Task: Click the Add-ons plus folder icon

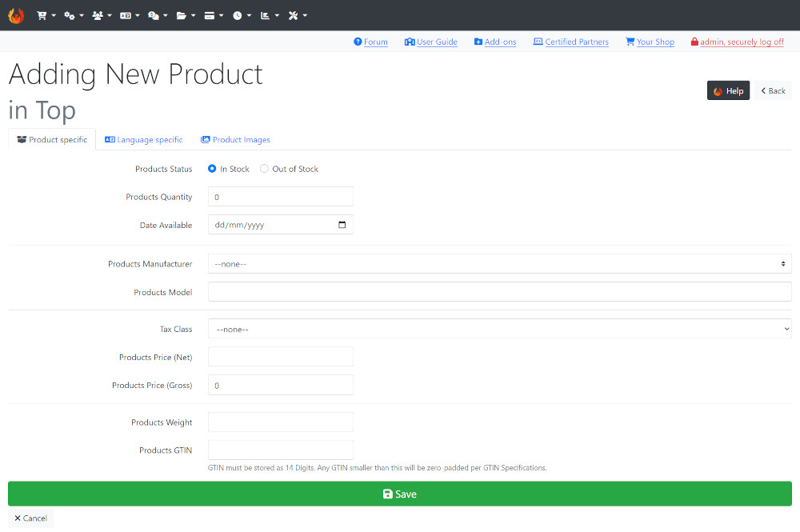Action: pos(478,42)
